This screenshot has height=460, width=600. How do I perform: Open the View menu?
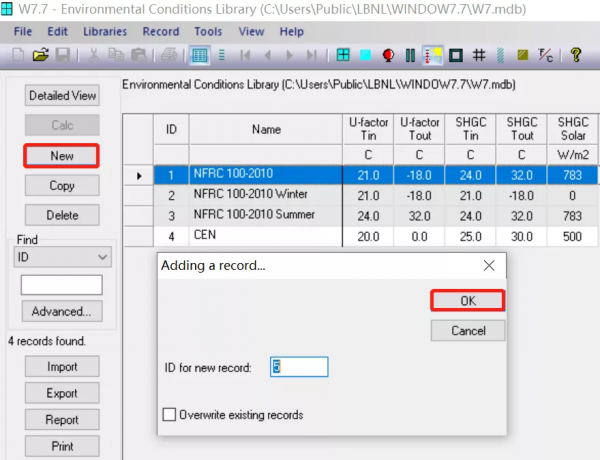(x=251, y=31)
